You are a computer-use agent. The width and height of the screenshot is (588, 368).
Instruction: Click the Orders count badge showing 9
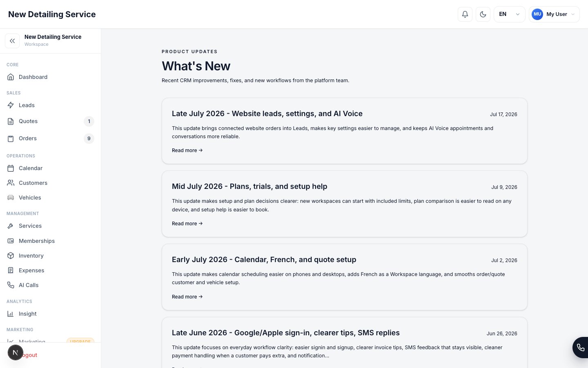(89, 139)
